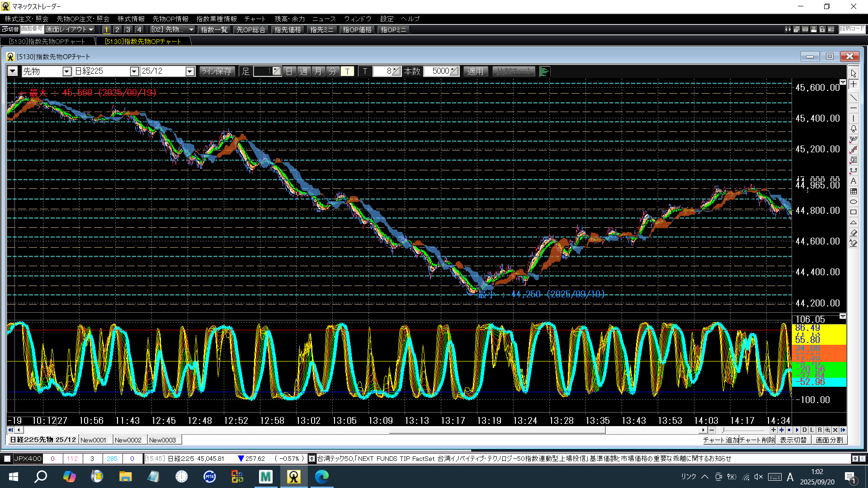Switch to the New0002 chart tab

click(128, 440)
